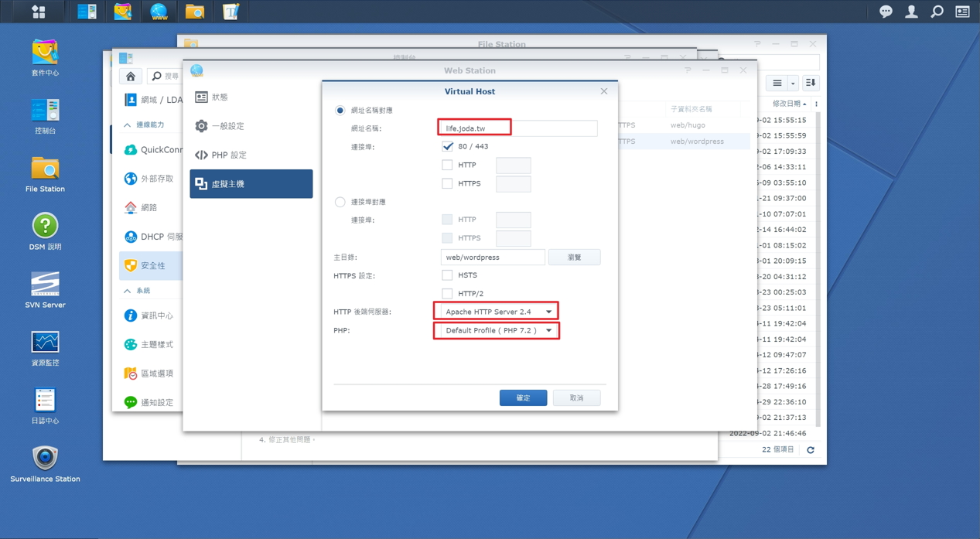Viewport: 980px width, 539px height.
Task: Select the 連接埠對應 radio button
Action: click(340, 202)
